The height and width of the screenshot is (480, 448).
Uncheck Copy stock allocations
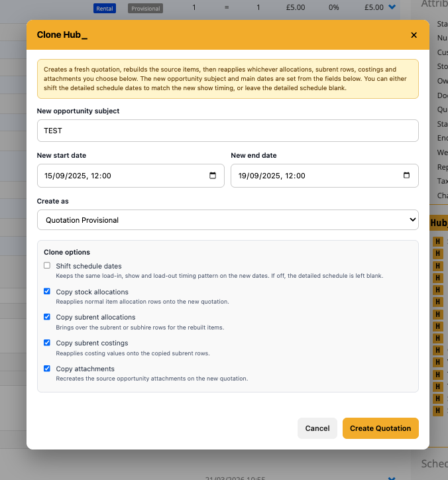click(47, 291)
